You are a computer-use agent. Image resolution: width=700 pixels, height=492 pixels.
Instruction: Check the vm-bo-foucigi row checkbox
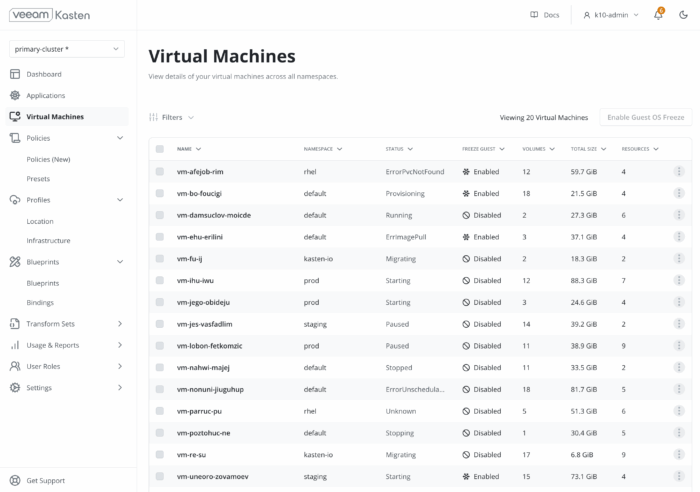click(x=159, y=193)
